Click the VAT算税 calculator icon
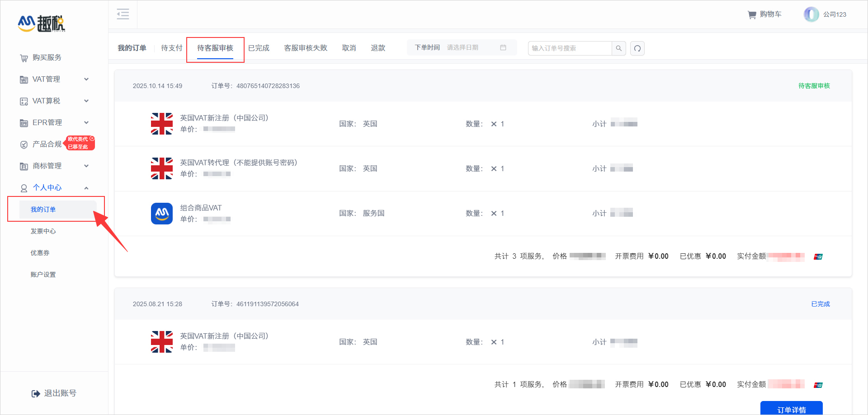 tap(24, 101)
